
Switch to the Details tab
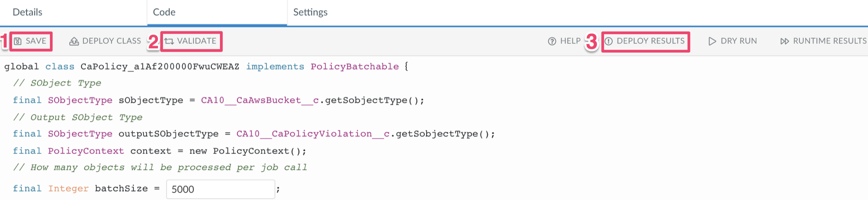coord(28,12)
